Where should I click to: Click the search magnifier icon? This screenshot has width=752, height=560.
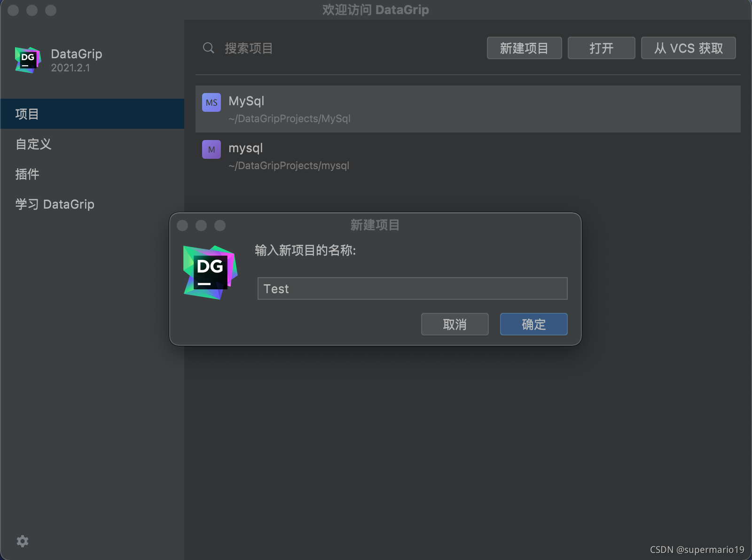pyautogui.click(x=209, y=48)
